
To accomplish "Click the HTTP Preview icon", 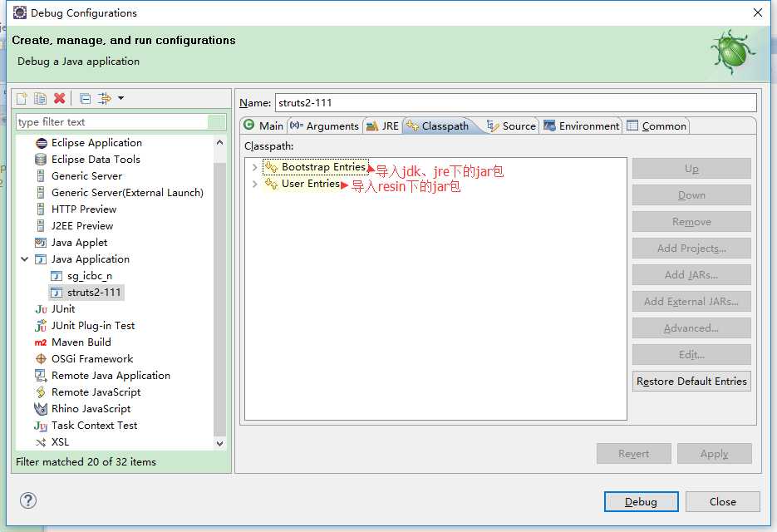I will pos(41,209).
